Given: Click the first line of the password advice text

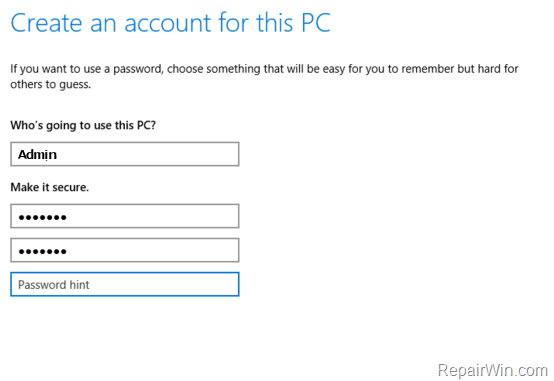Looking at the screenshot, I should pos(264,69).
